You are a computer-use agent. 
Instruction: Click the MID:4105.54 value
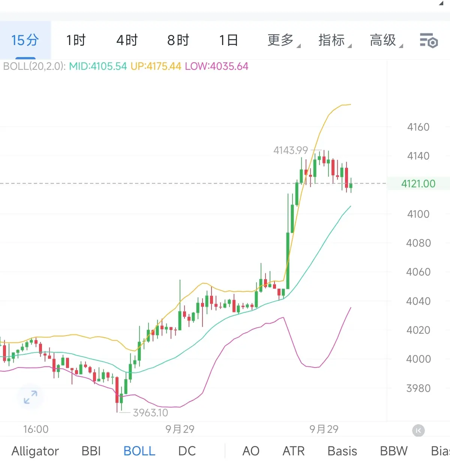point(98,66)
